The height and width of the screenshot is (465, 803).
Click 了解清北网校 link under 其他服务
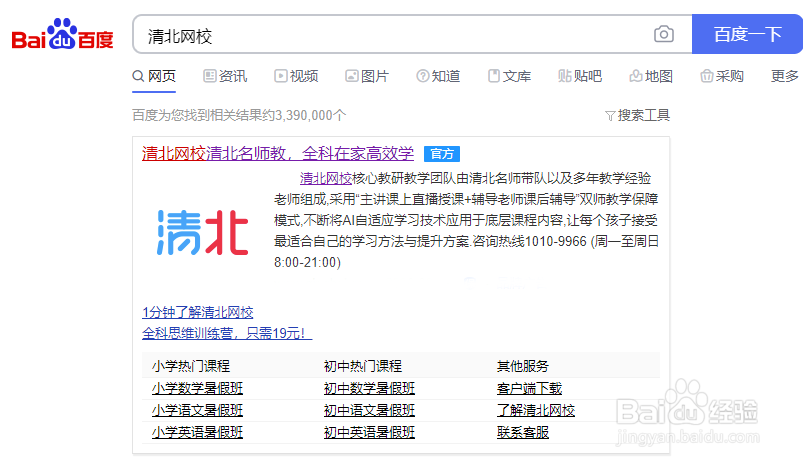[x=536, y=410]
